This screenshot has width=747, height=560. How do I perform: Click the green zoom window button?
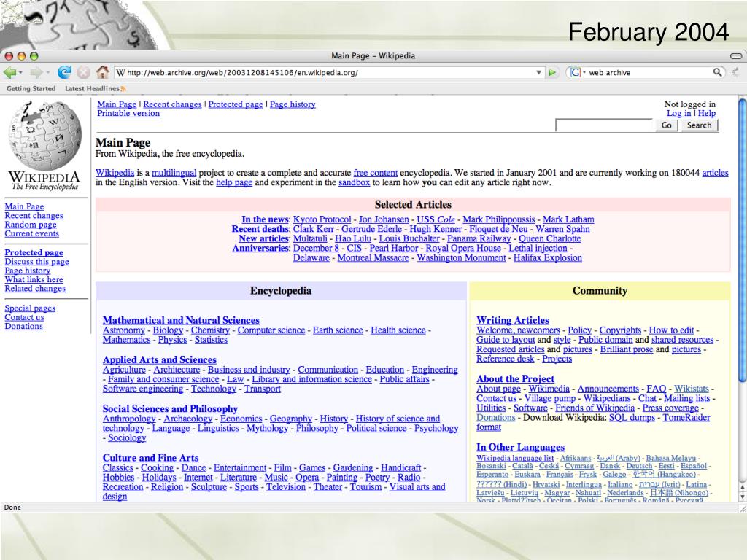click(34, 55)
